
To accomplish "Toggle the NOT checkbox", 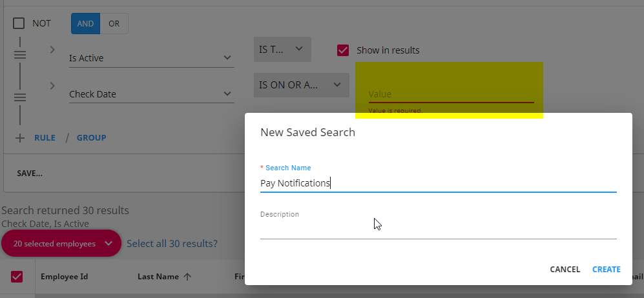I will pos(19,23).
